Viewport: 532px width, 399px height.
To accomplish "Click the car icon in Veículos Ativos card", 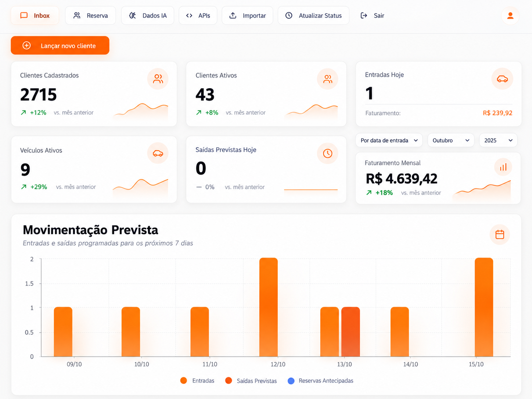I will 158,153.
